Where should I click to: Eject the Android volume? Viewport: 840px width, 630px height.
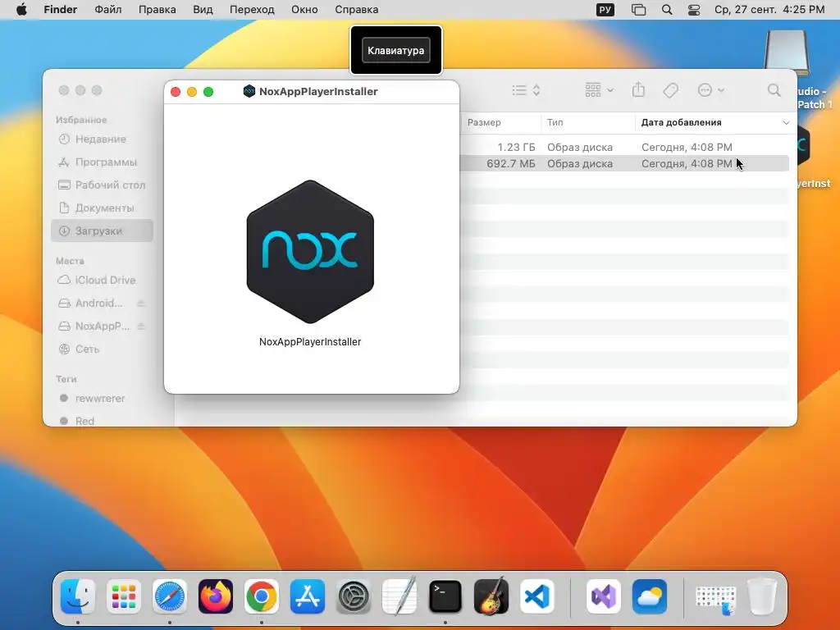point(140,304)
